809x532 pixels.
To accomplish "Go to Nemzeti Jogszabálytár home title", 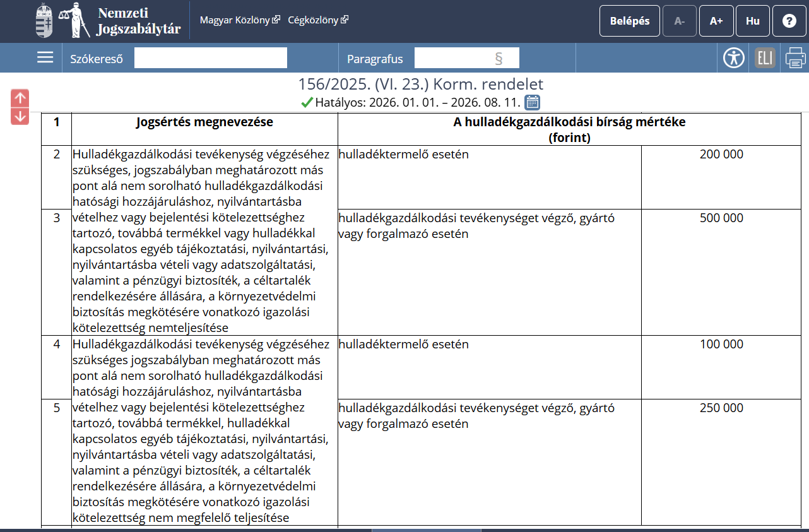I will [x=138, y=21].
